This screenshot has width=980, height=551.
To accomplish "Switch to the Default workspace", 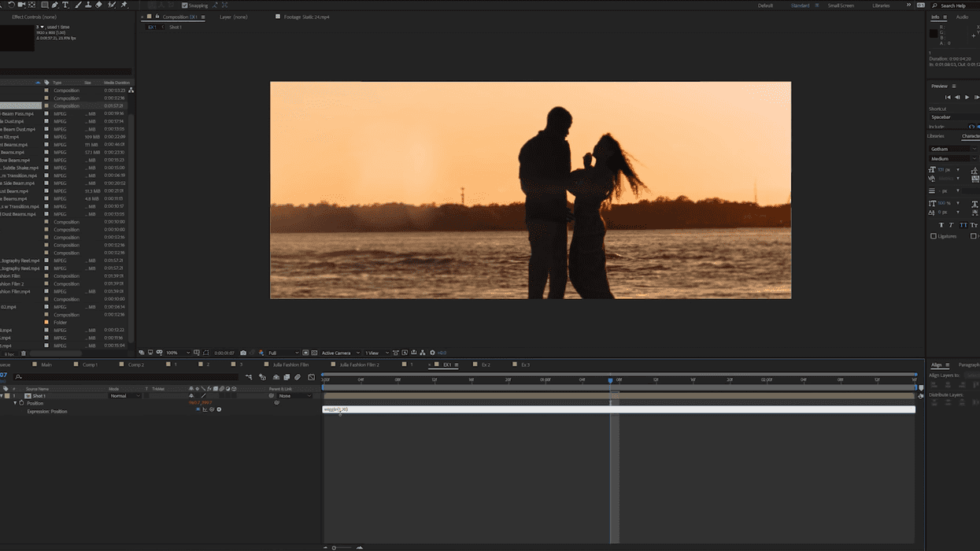I will [765, 6].
